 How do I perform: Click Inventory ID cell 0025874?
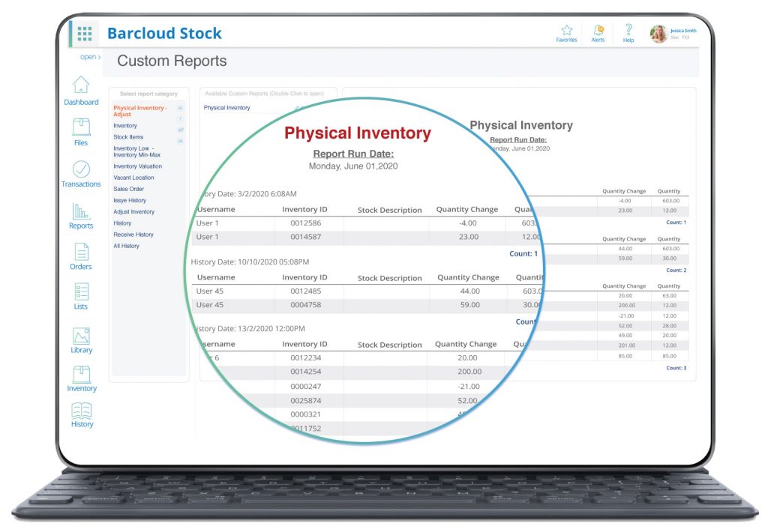(x=306, y=400)
